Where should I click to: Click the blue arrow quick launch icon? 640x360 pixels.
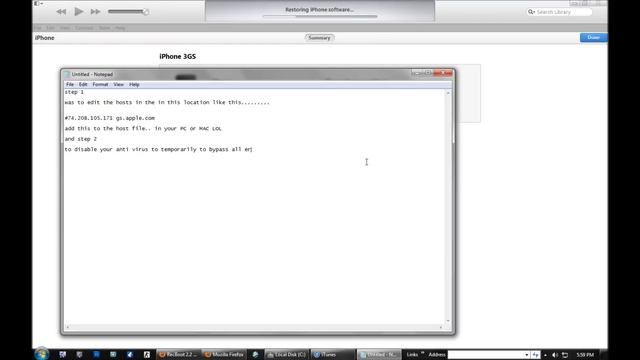pyautogui.click(x=130, y=355)
